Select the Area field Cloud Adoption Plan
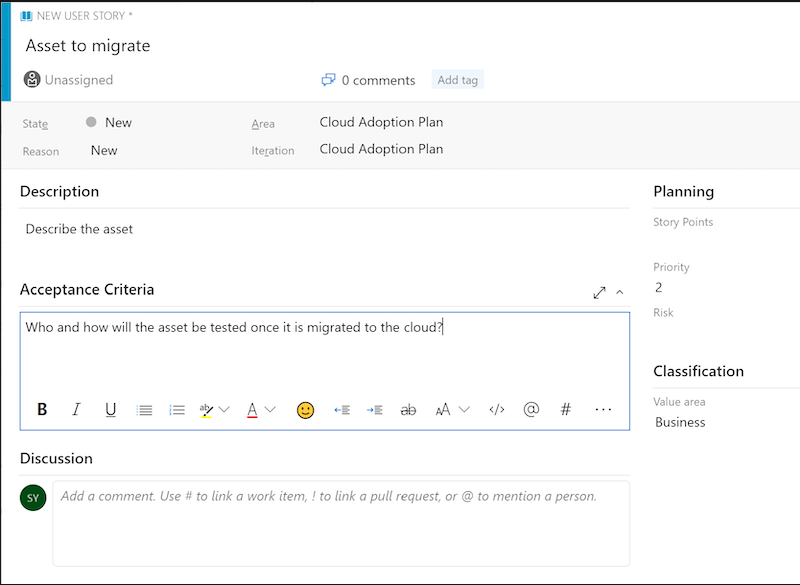This screenshot has height=585, width=800. (x=381, y=122)
